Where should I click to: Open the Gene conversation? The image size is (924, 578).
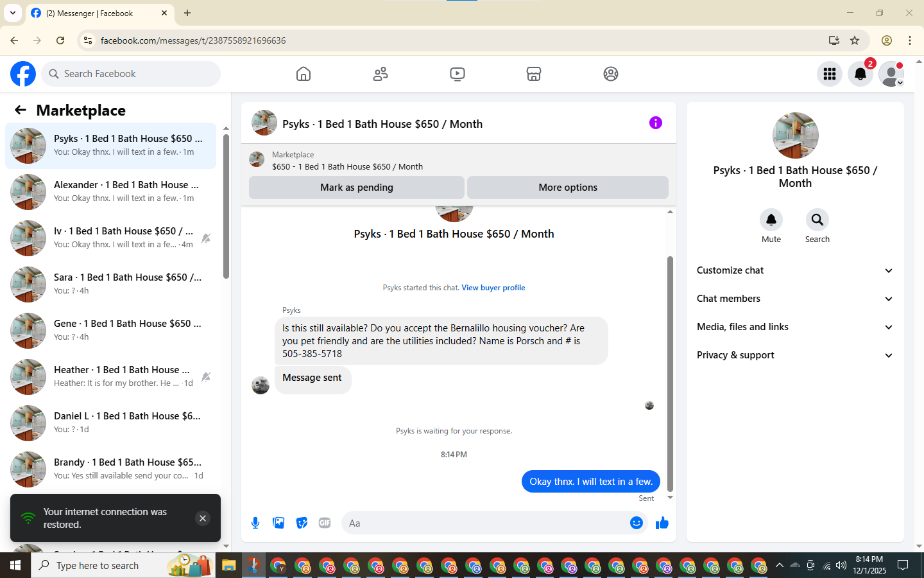pos(111,331)
